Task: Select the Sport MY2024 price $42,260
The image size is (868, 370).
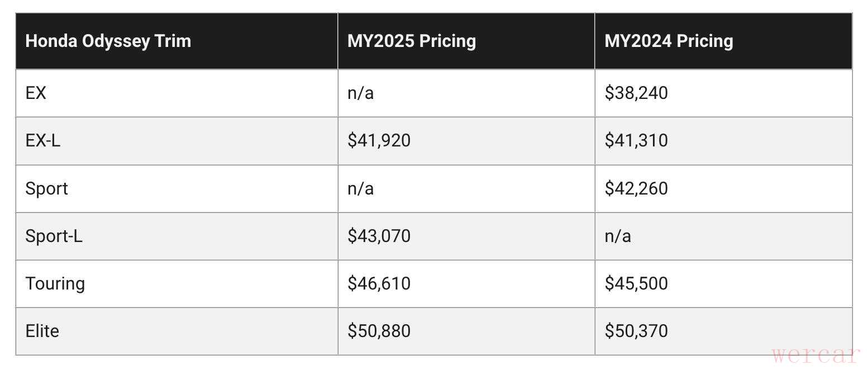Action: pos(636,188)
